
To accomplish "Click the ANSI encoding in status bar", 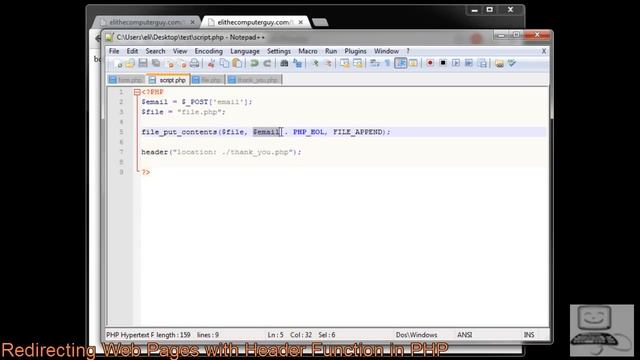I will [x=464, y=335].
